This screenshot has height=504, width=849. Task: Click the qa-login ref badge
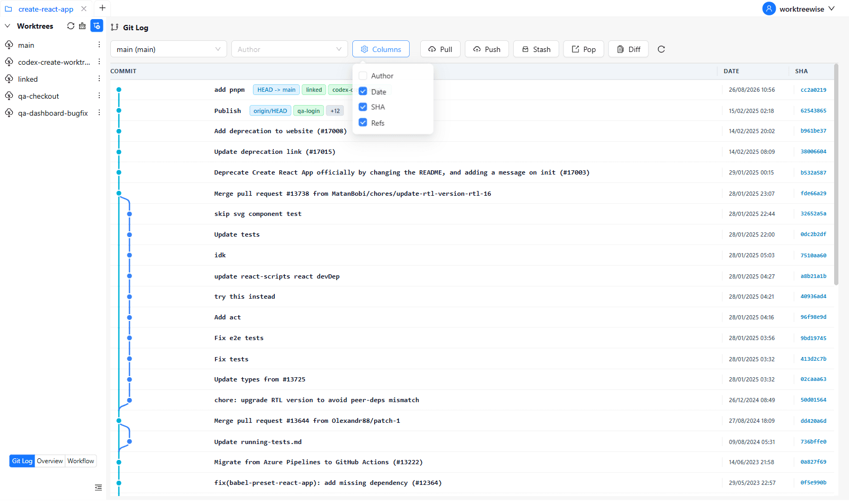[308, 111]
